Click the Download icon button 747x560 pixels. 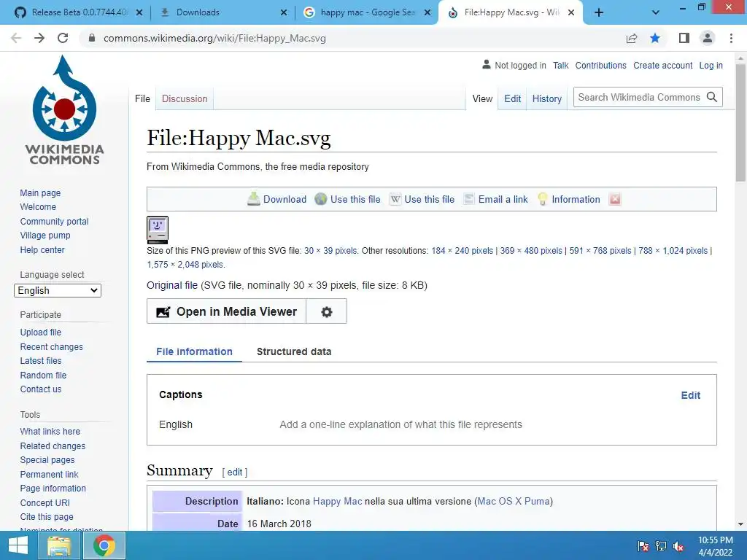tap(253, 199)
